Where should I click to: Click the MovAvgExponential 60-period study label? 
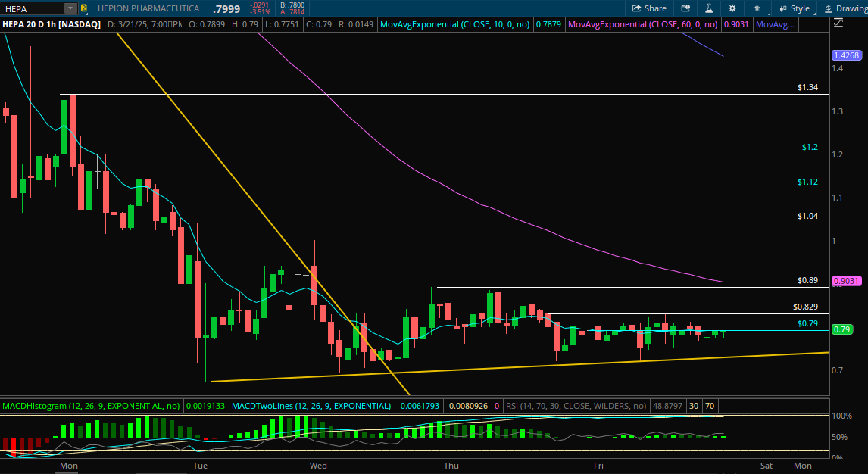click(643, 24)
